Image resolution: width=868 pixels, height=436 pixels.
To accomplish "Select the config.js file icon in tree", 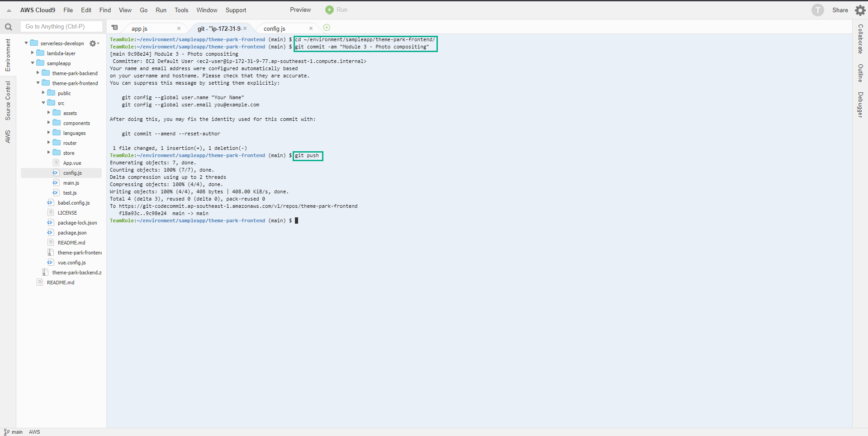I will coord(56,173).
